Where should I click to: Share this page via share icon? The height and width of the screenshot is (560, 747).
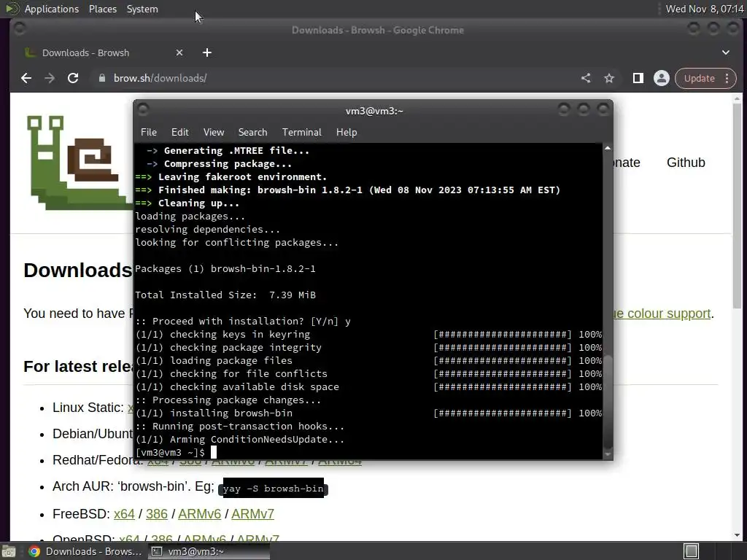(x=586, y=78)
